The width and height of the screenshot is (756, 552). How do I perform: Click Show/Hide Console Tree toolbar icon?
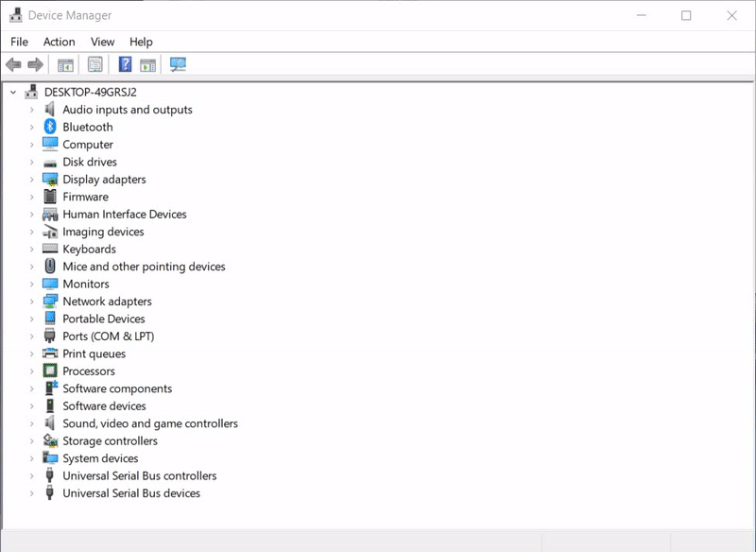pyautogui.click(x=65, y=64)
